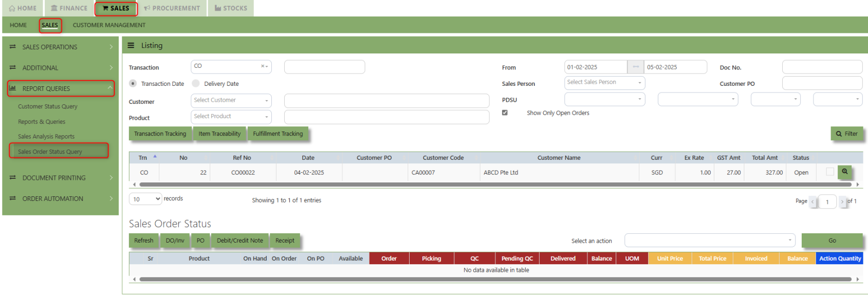Image resolution: width=868 pixels, height=295 pixels.
Task: Click the page number field
Action: (x=827, y=201)
